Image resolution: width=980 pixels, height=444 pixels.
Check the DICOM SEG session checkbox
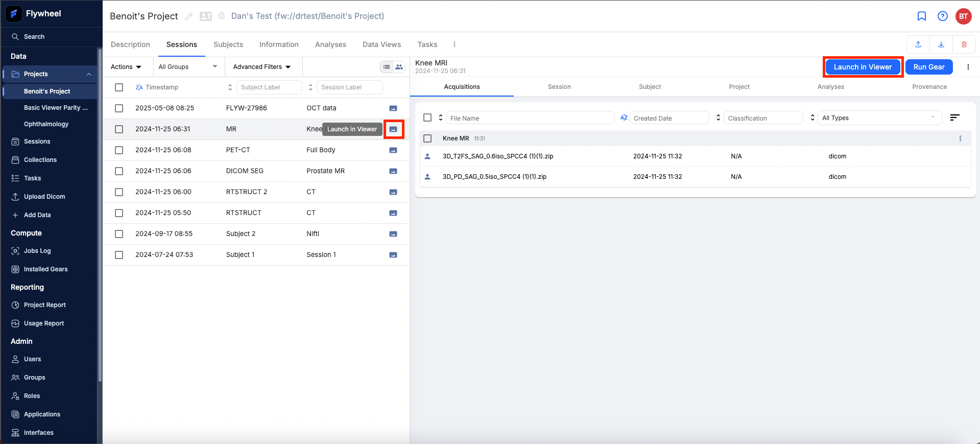pyautogui.click(x=119, y=171)
